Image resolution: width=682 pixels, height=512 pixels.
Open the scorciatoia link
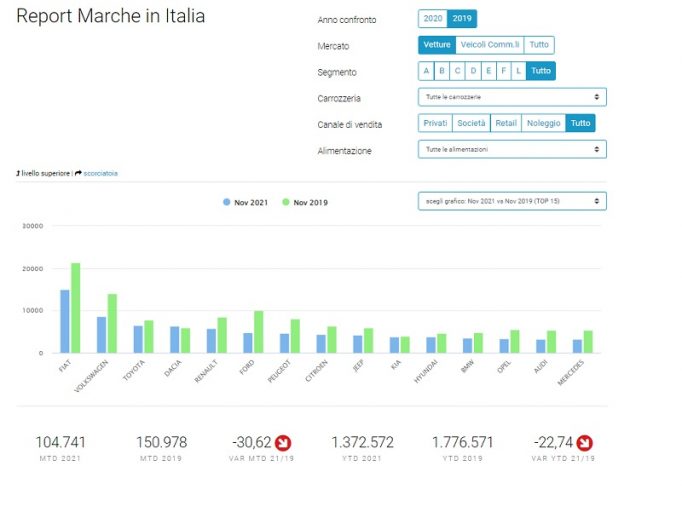click(100, 173)
